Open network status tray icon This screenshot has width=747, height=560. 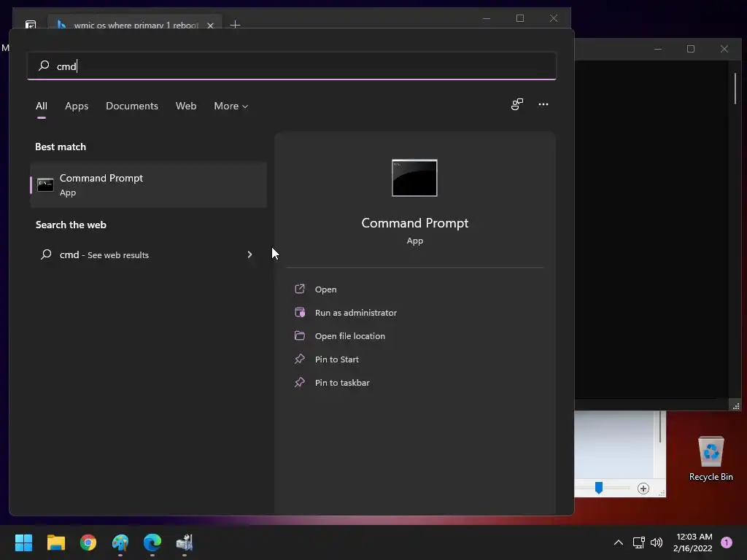click(638, 542)
